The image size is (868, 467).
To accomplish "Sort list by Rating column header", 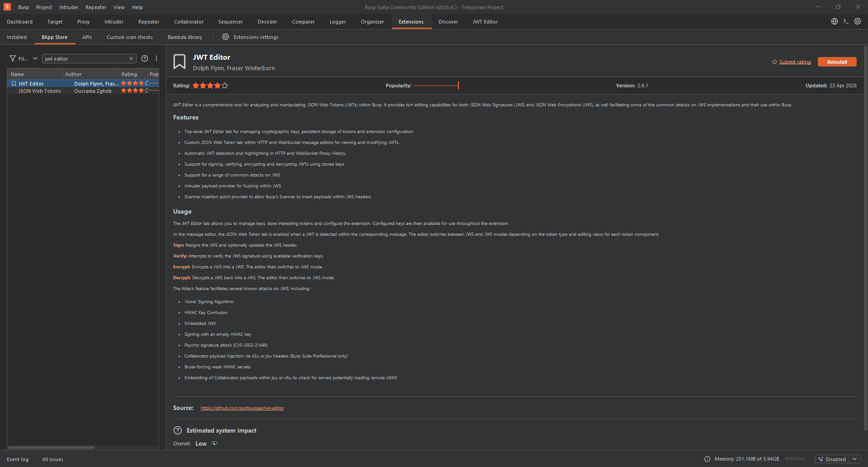I will click(134, 74).
